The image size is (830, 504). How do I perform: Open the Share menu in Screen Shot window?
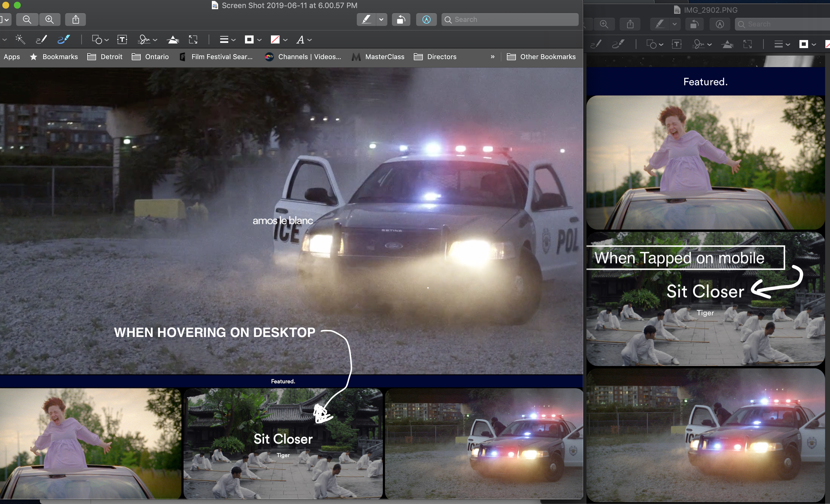[x=76, y=20]
